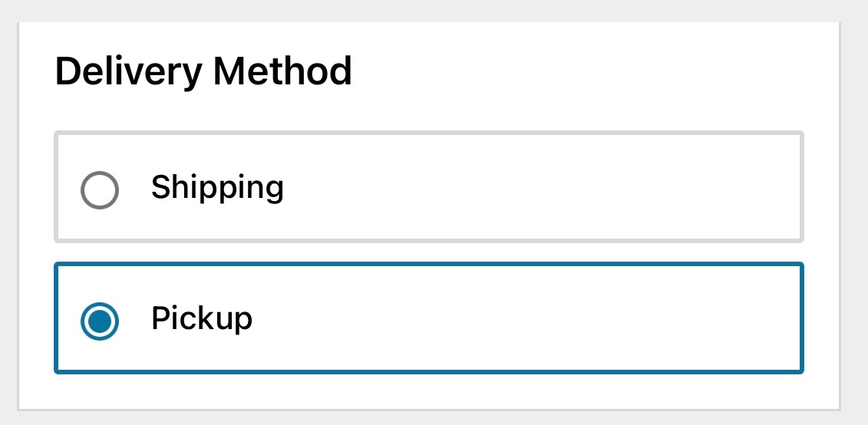The width and height of the screenshot is (868, 425).
Task: Click the word "Delivery" in the heading
Action: tap(128, 71)
